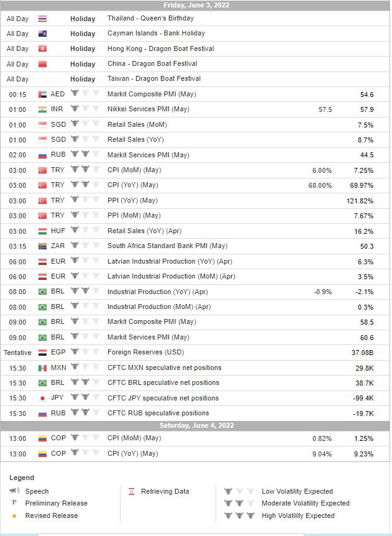Click the Speech megaphone legend icon
Image resolution: width=392 pixels, height=536 pixels.
point(14,491)
